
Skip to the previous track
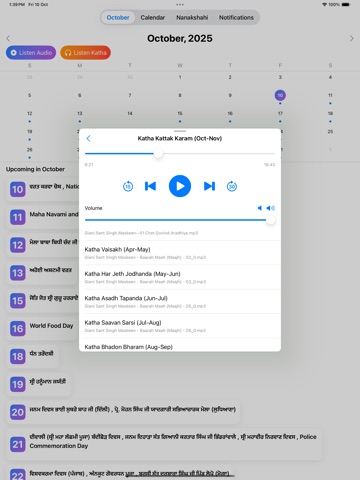(x=150, y=186)
